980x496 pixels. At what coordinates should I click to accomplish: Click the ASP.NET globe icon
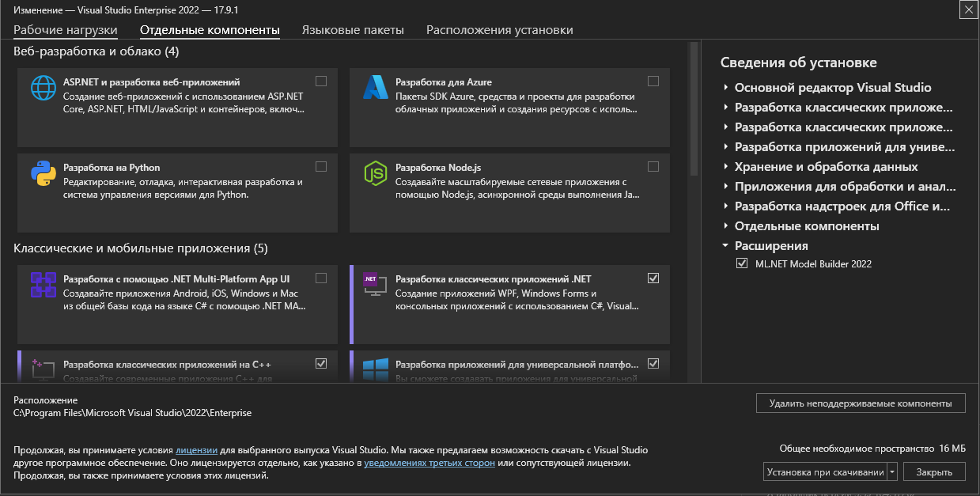point(43,87)
